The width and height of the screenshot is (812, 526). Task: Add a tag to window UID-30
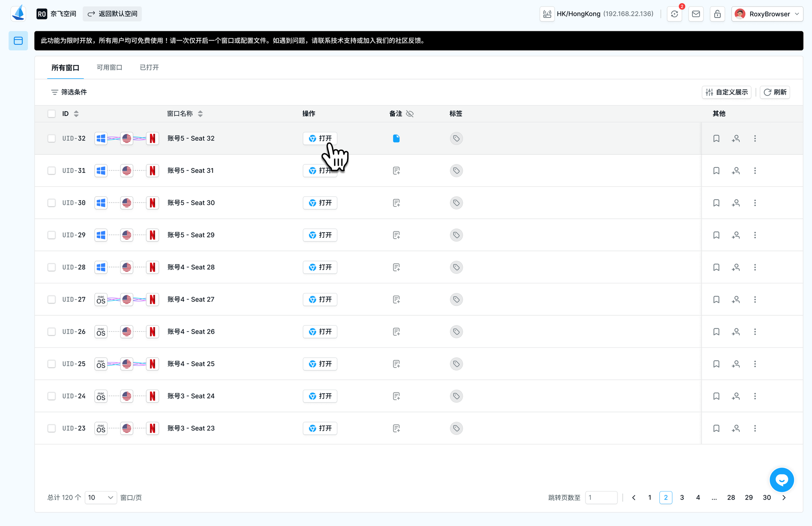[456, 203]
